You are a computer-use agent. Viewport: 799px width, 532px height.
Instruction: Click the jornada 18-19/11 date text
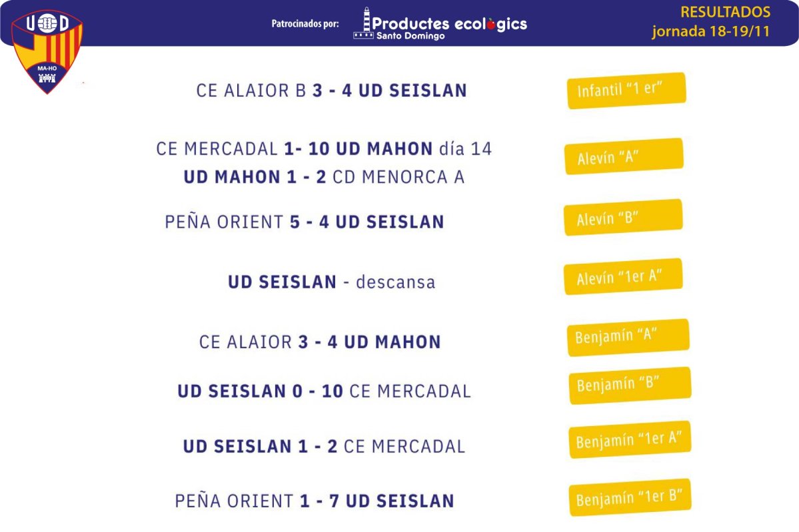coord(711,31)
